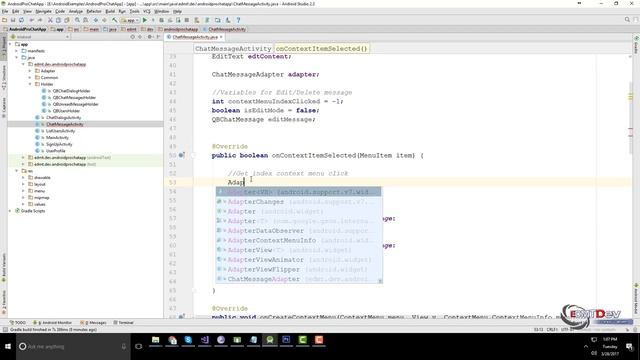Click the Cut scissors icon
640x360 pixels.
(x=50, y=20)
